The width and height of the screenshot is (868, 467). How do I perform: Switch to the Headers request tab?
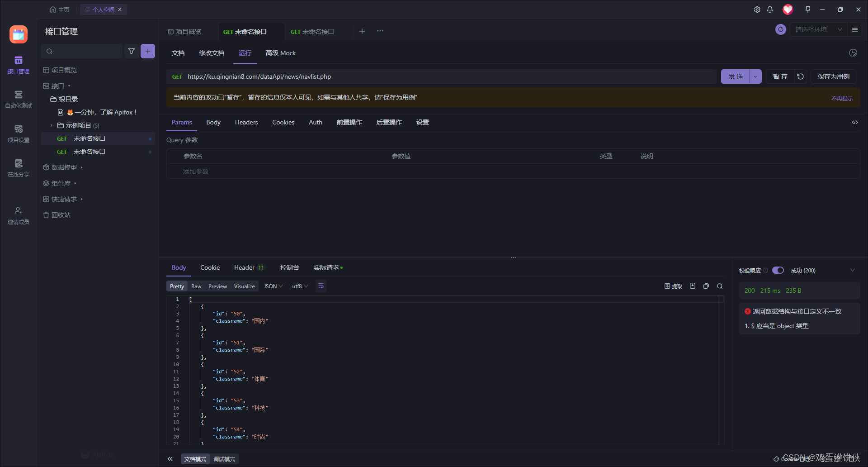(x=246, y=122)
